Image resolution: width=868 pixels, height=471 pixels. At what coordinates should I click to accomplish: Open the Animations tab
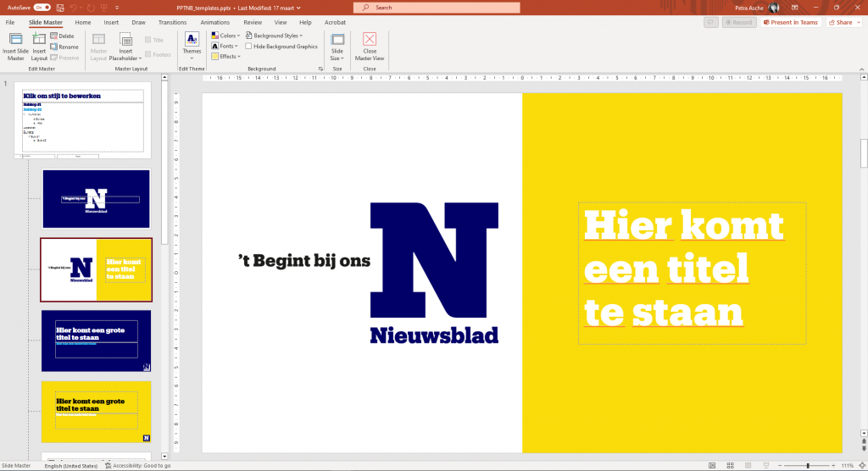[x=214, y=22]
